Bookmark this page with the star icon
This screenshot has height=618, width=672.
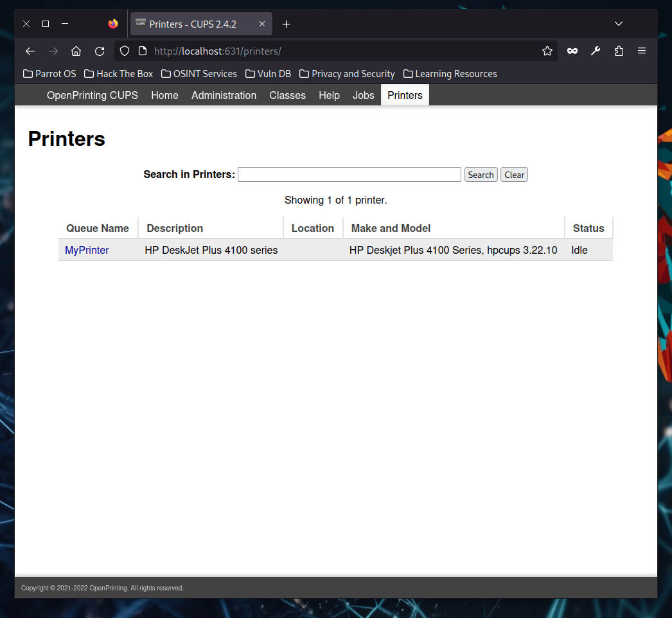click(547, 51)
